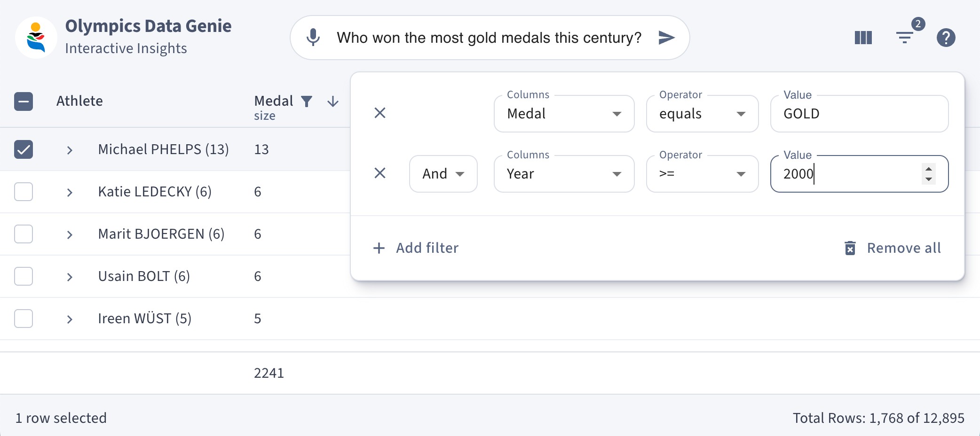Select the Katie LEDECKY row checkbox

click(x=24, y=191)
